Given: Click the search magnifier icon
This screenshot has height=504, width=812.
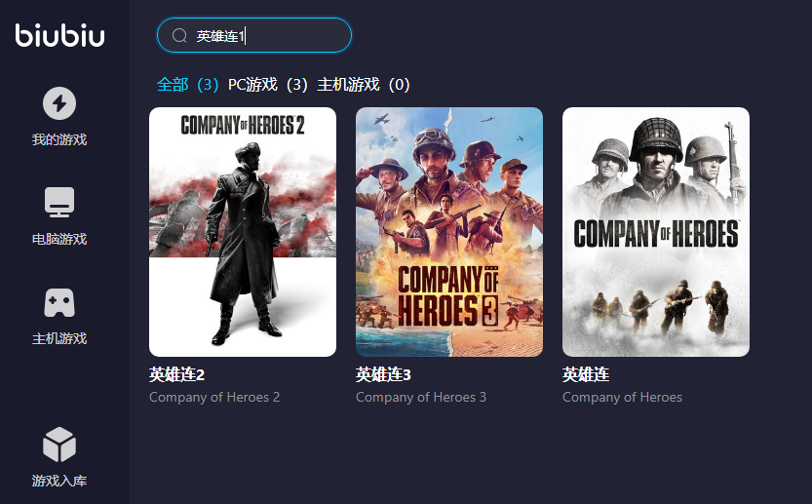Looking at the screenshot, I should (x=179, y=35).
